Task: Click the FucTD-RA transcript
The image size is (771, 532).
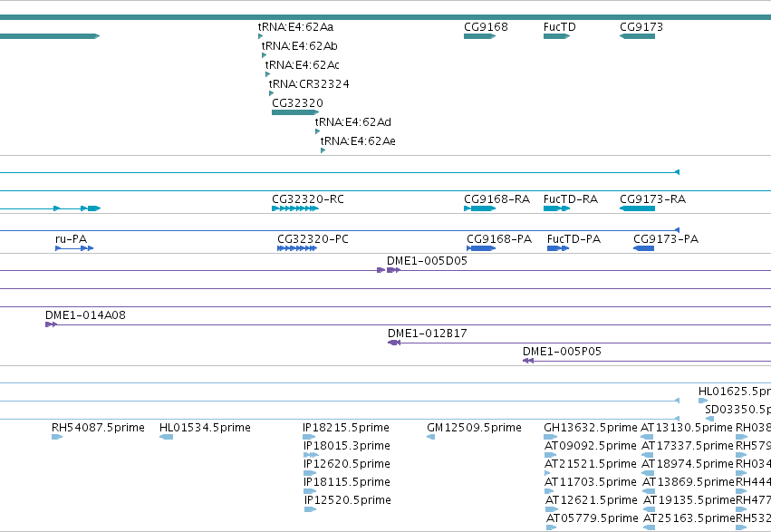Action: point(556,208)
